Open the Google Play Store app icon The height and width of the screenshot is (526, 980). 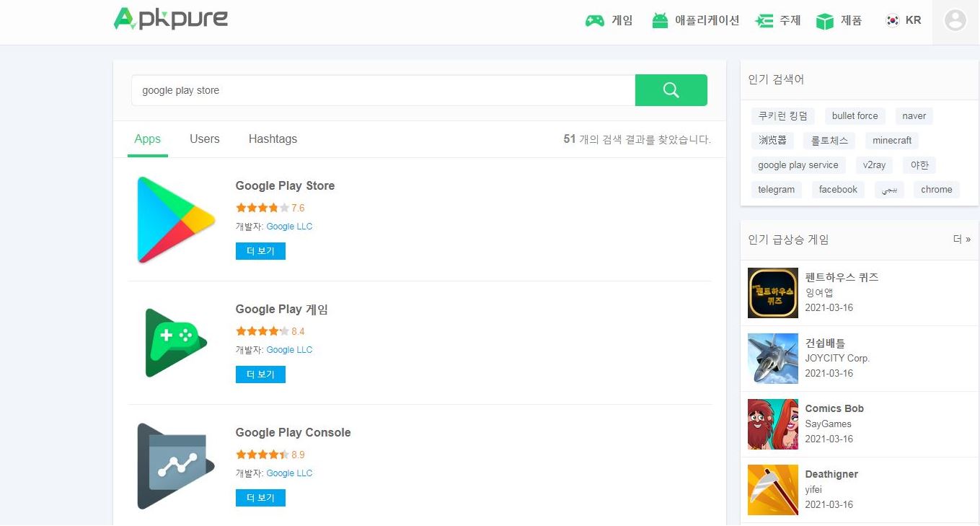176,219
